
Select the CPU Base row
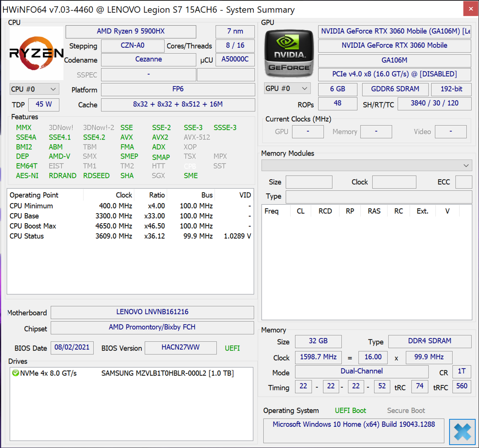[x=130, y=216]
